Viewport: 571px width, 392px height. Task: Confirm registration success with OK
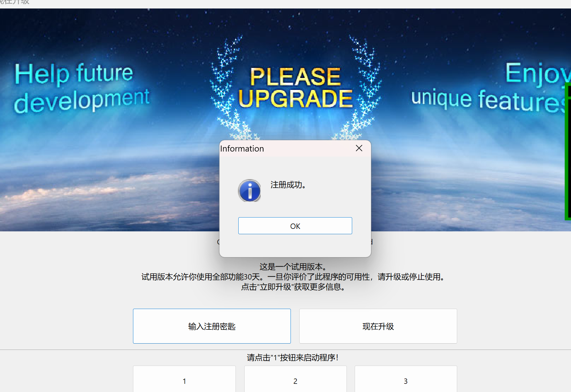point(295,226)
